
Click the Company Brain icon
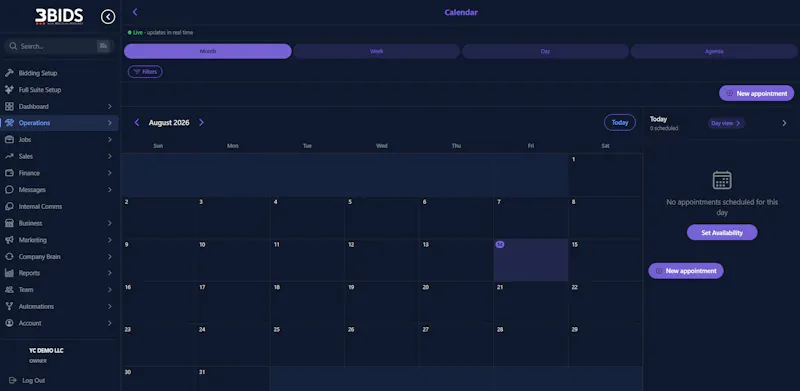(9, 257)
